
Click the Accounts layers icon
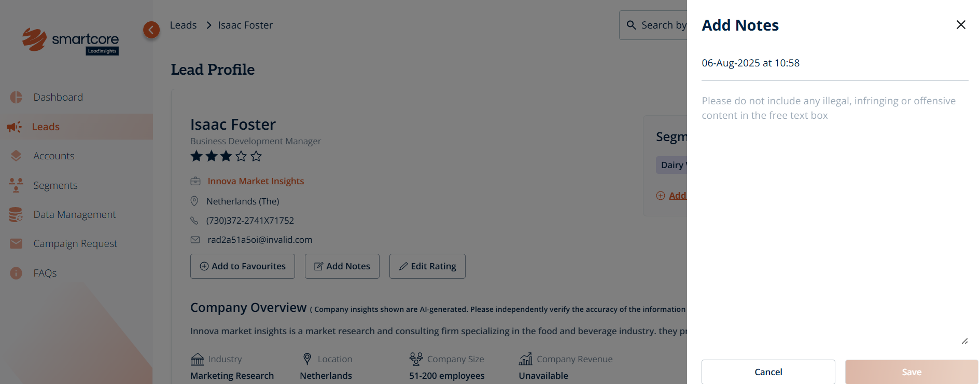coord(16,156)
